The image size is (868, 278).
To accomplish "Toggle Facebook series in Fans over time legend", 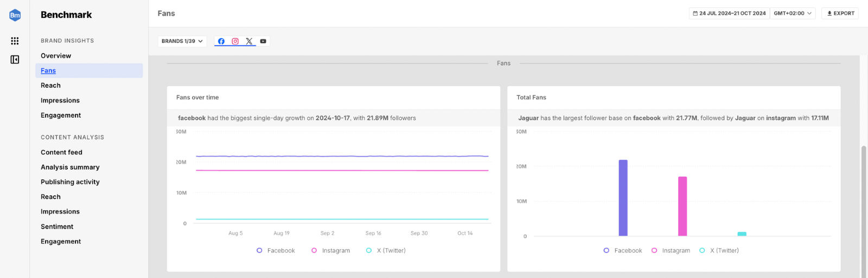I will [x=276, y=250].
